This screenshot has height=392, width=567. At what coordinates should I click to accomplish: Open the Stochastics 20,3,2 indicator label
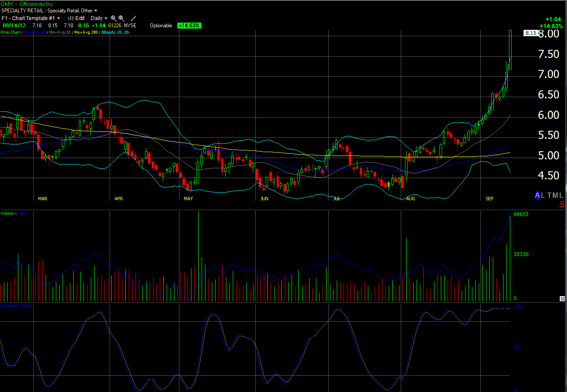(x=16, y=306)
